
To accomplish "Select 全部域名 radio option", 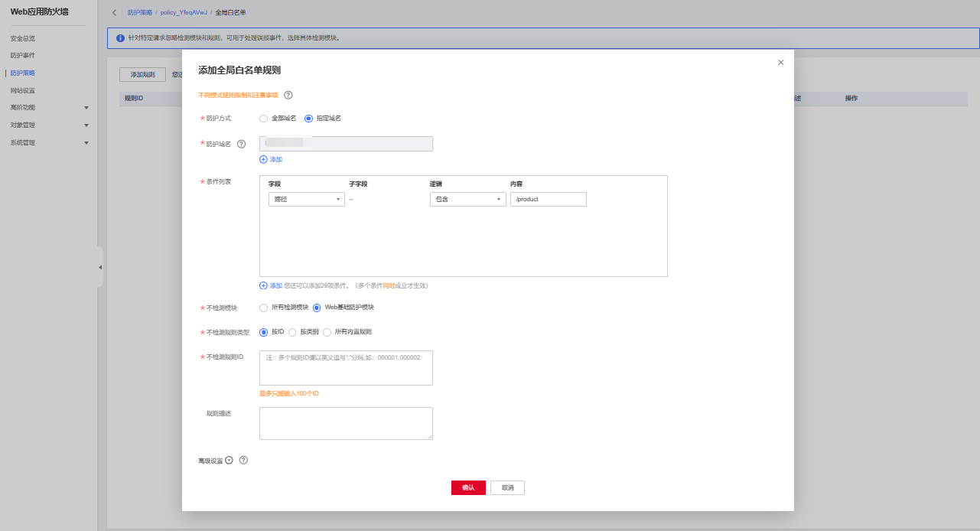I will click(264, 119).
